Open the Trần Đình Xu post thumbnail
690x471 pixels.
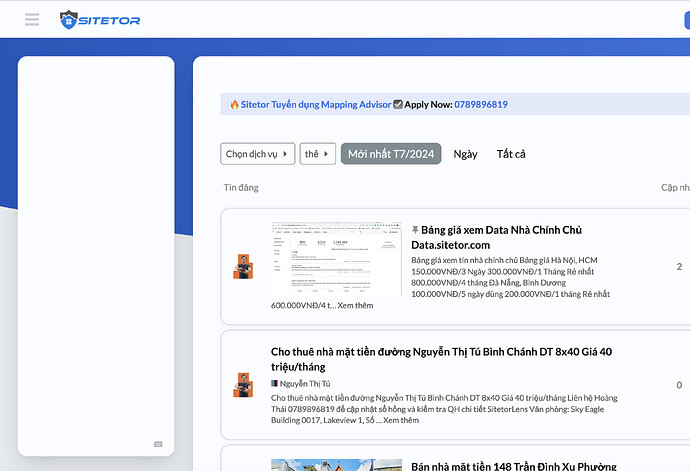(x=336, y=465)
